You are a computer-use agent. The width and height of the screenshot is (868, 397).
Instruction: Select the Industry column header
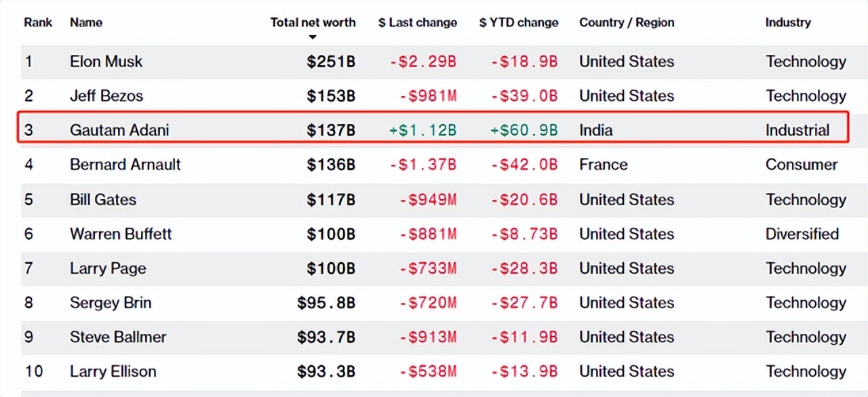[788, 22]
